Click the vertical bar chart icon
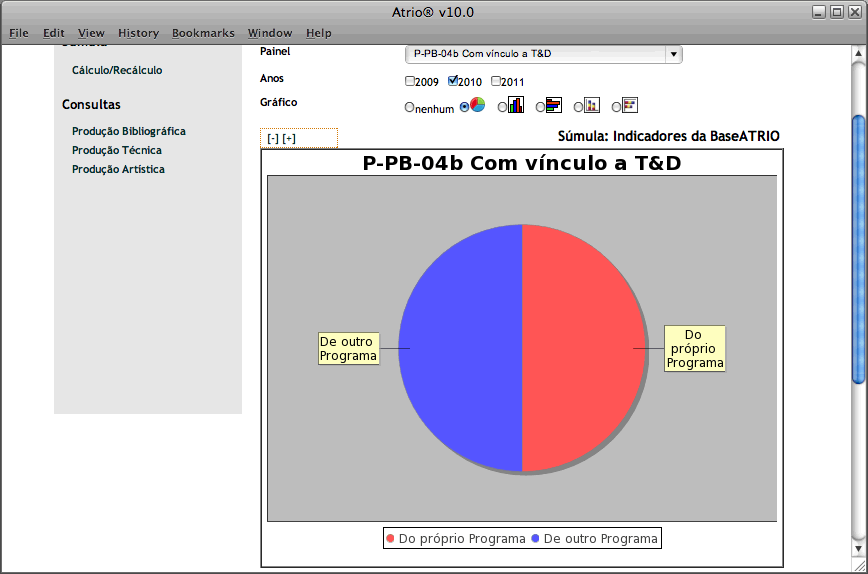The width and height of the screenshot is (868, 574). 516,105
